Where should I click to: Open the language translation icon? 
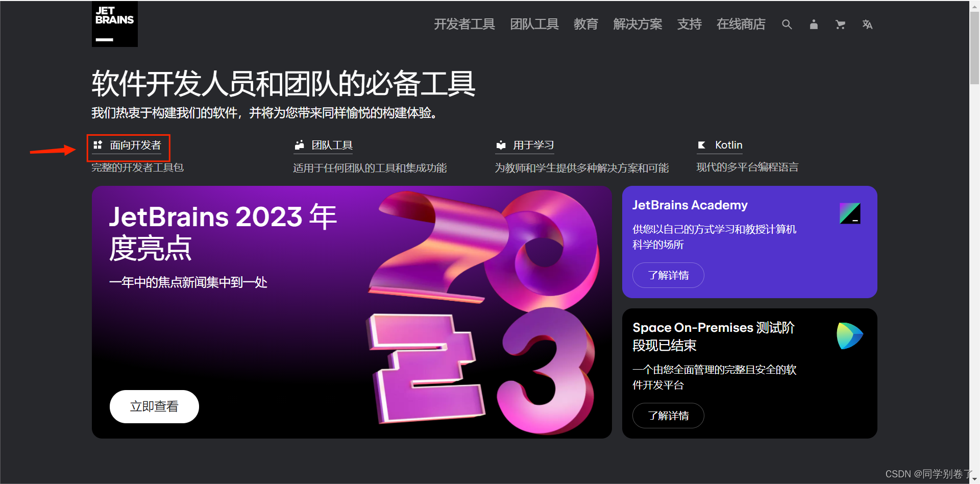coord(867,25)
